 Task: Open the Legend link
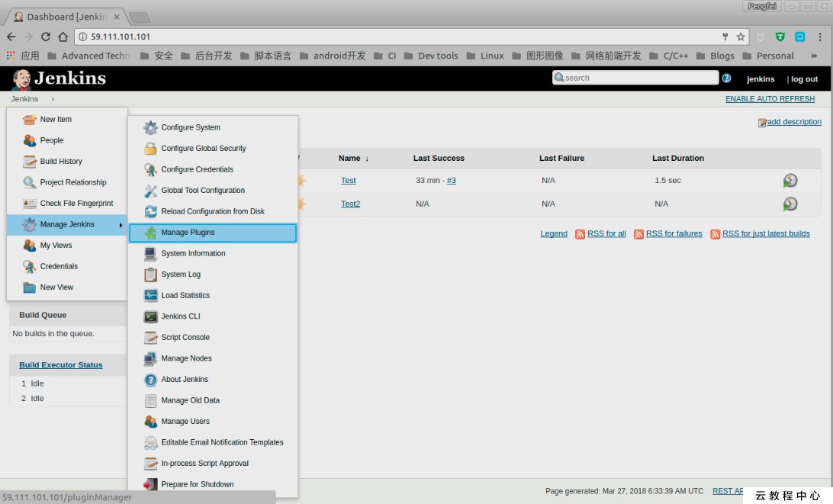554,233
